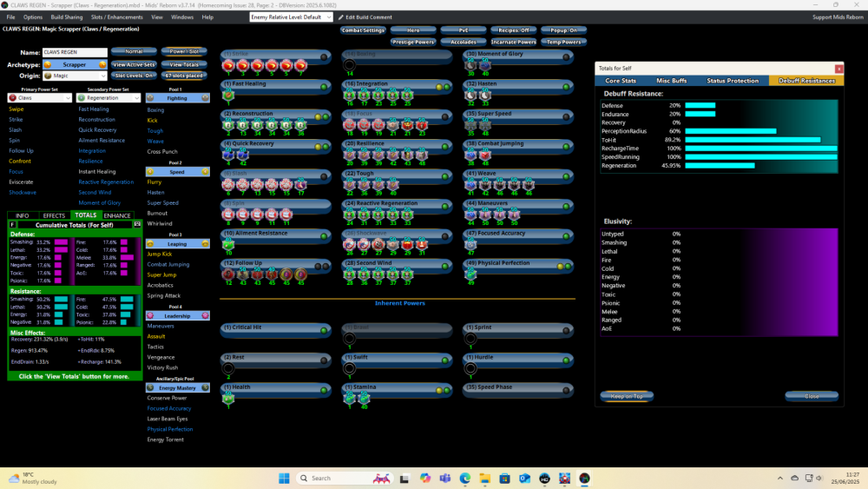This screenshot has width=868, height=489.
Task: Click the View Active Sets button
Action: coord(134,64)
